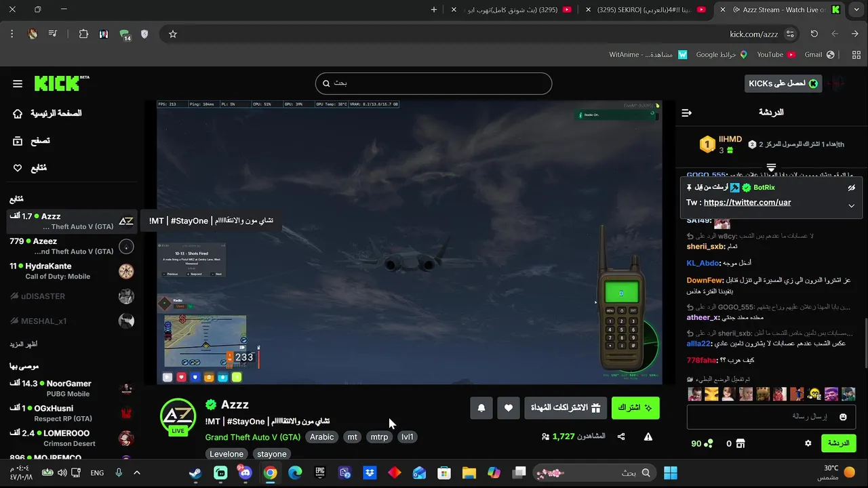Open تصفح browse in sidebar
Image resolution: width=868 pixels, height=488 pixels.
tap(32, 141)
